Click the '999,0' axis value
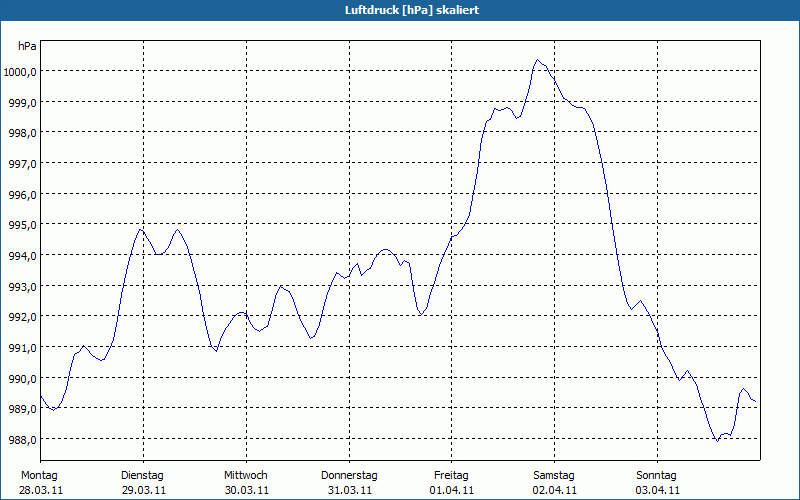The height and width of the screenshot is (500, 800). click(23, 103)
